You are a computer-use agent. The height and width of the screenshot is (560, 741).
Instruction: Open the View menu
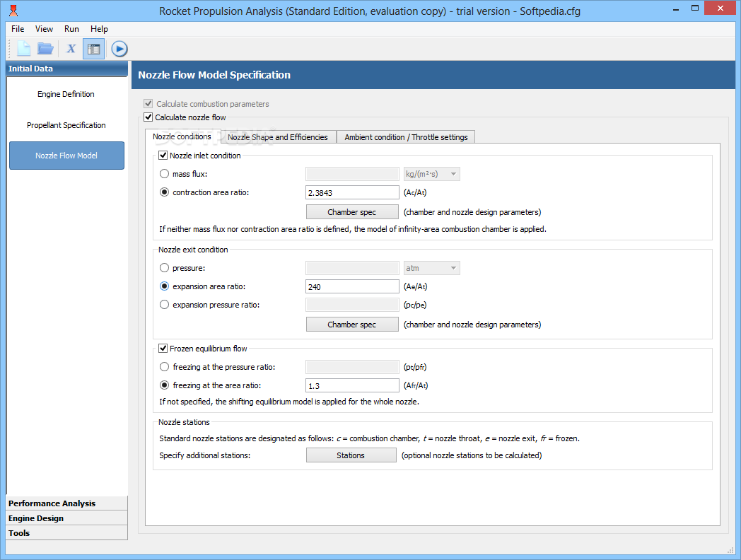[44, 29]
